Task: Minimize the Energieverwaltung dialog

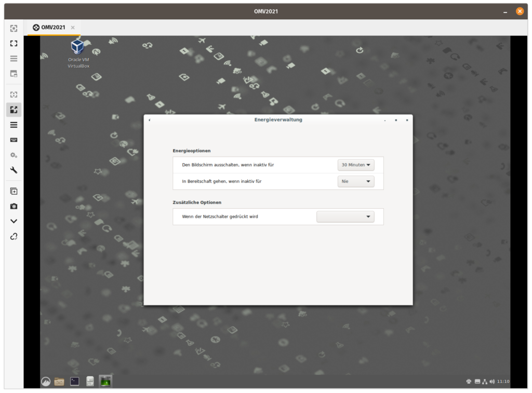Action: click(385, 120)
